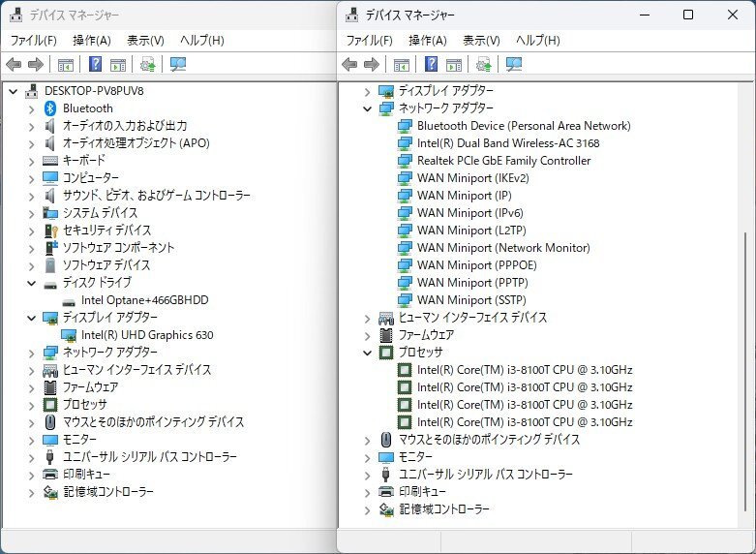Click action pane icon in left window toolbar

click(118, 64)
